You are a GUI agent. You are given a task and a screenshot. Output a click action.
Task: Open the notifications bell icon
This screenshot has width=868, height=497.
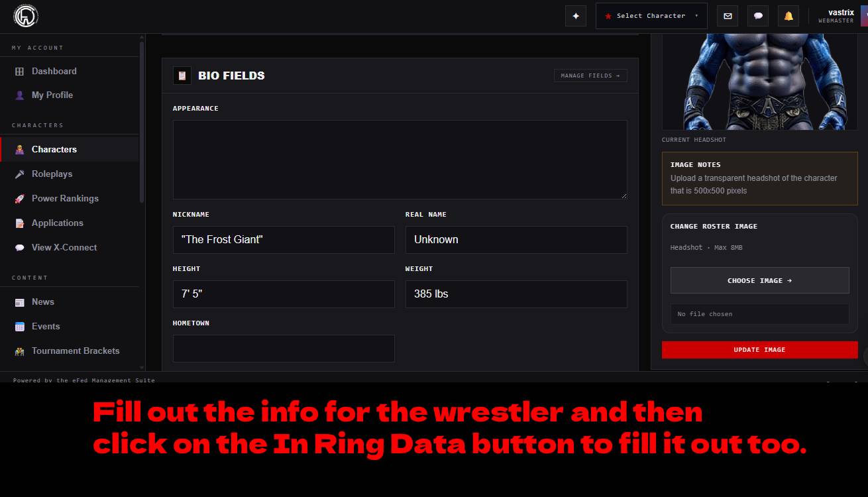coord(788,16)
